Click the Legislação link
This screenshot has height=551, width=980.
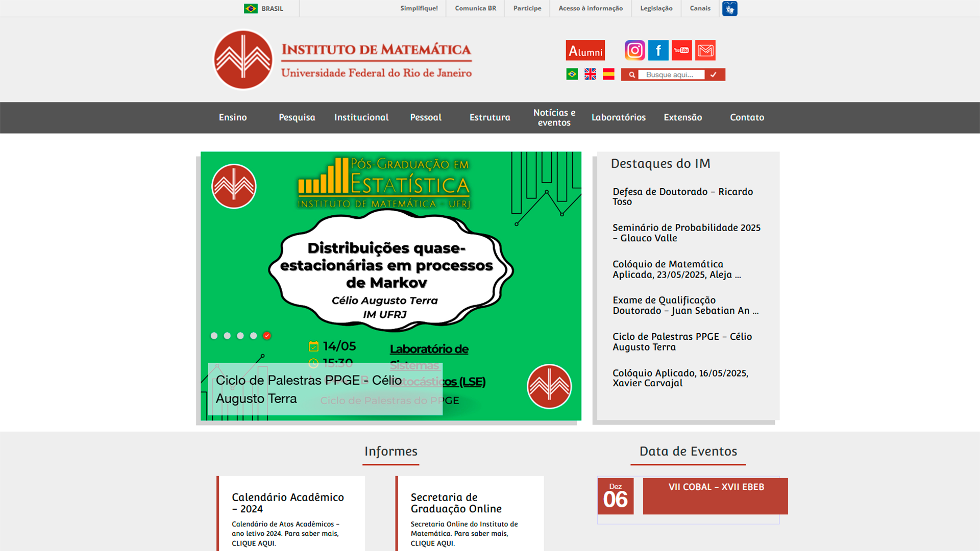click(x=656, y=8)
